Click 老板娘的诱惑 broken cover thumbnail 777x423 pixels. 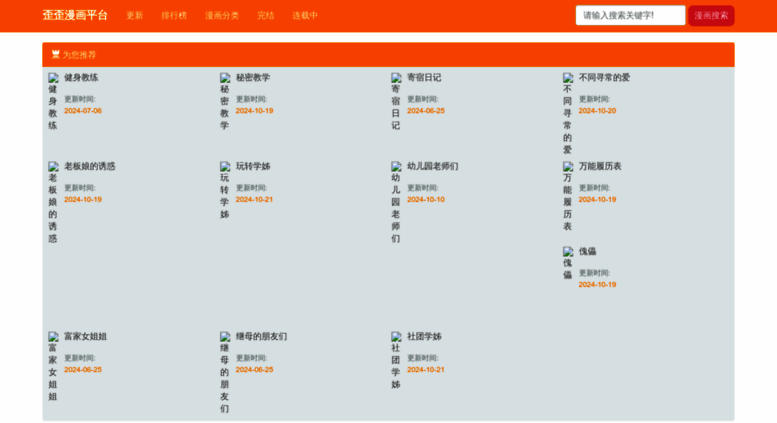pyautogui.click(x=53, y=202)
